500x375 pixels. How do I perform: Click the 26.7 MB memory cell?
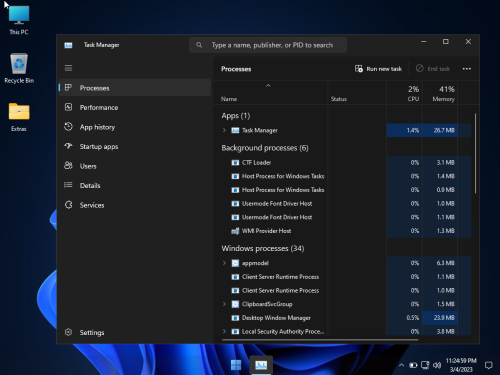[440, 130]
